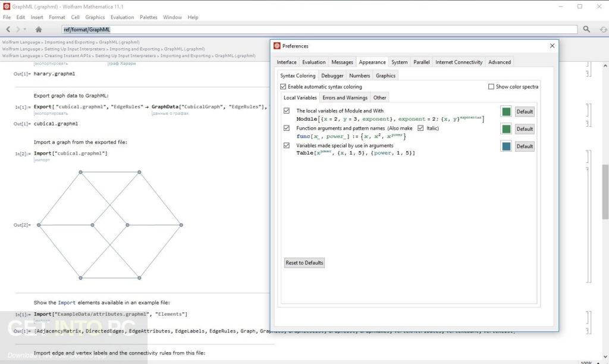The height and width of the screenshot is (364, 609).
Task: Click Default next to the Module variables color
Action: click(x=524, y=111)
